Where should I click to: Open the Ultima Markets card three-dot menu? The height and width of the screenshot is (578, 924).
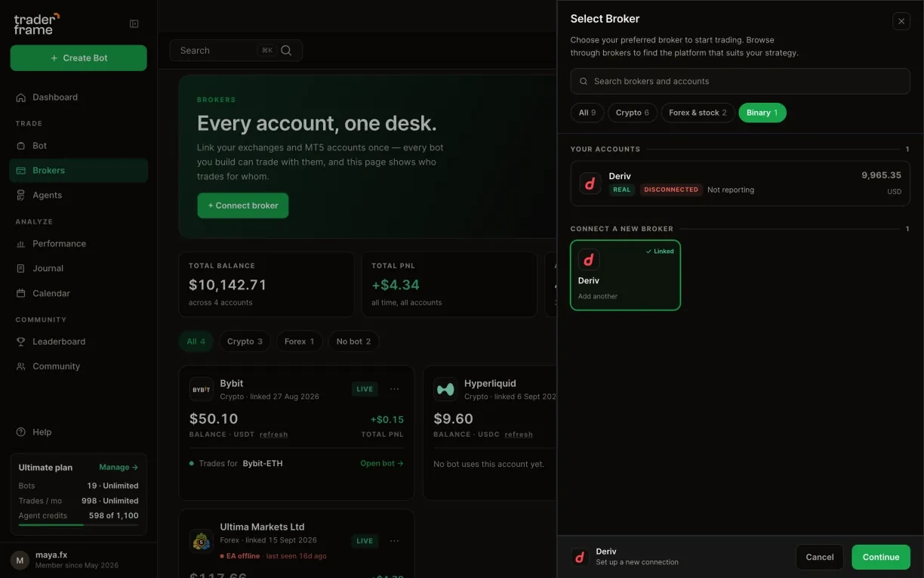point(394,541)
